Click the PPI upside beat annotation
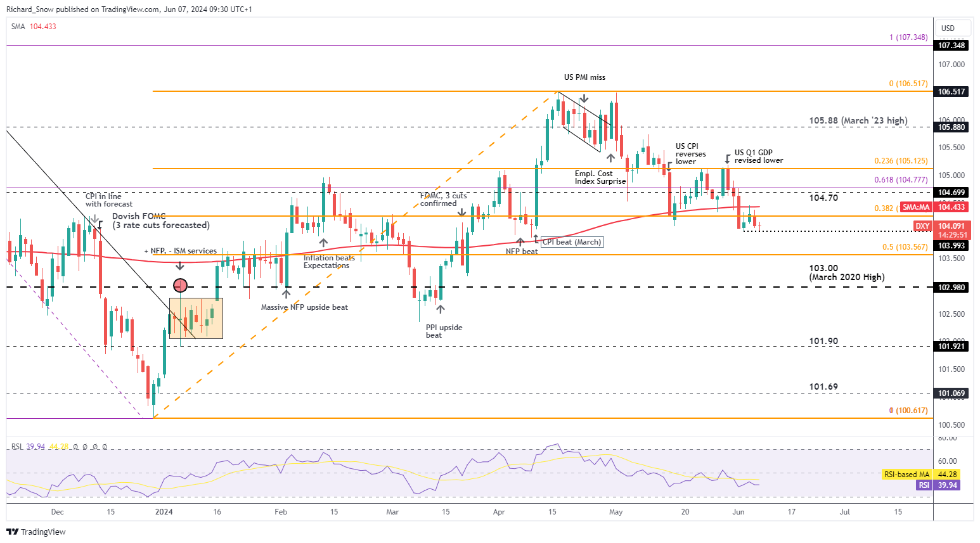Image resolution: width=980 pixels, height=543 pixels. (x=444, y=331)
